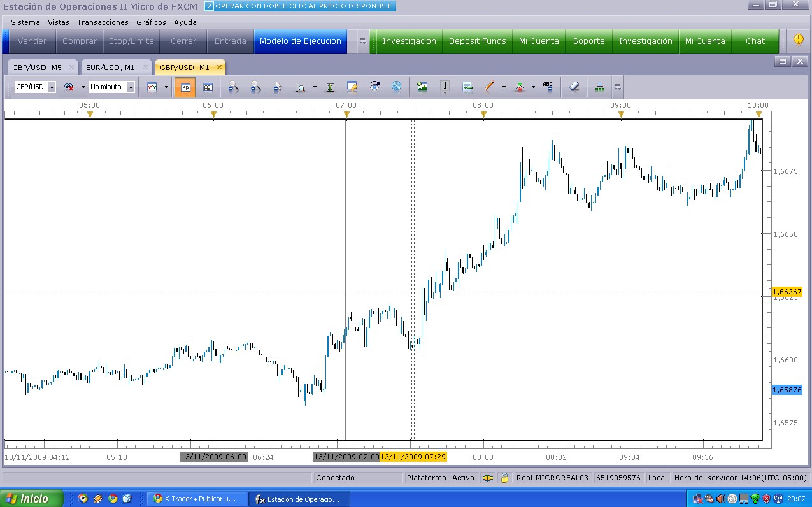Open the GBP/USD symbol dropdown
Viewport: 812px width, 507px height.
coord(52,87)
